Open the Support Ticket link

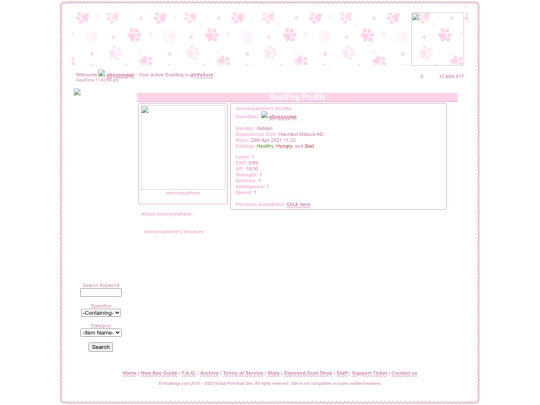pyautogui.click(x=369, y=373)
